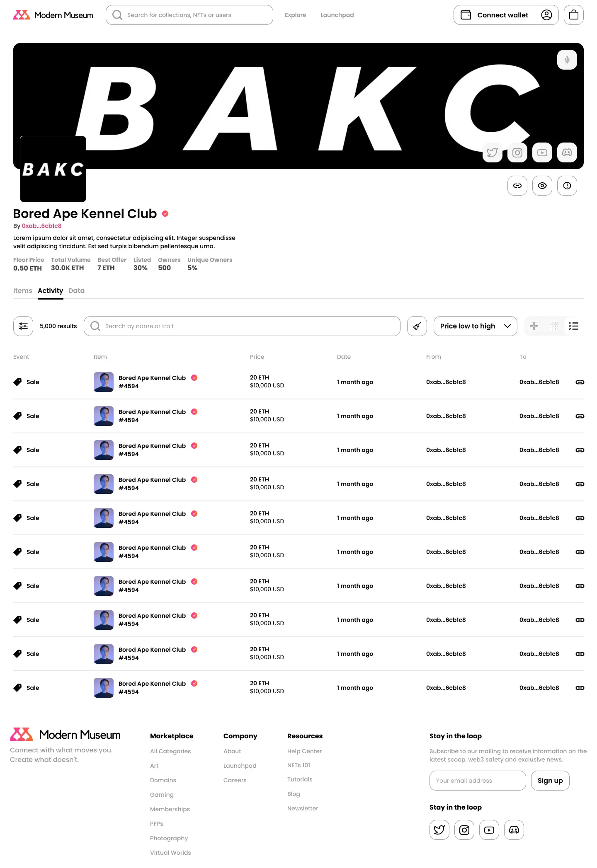Copy collection link via chain icon
The height and width of the screenshot is (868, 597).
click(517, 186)
